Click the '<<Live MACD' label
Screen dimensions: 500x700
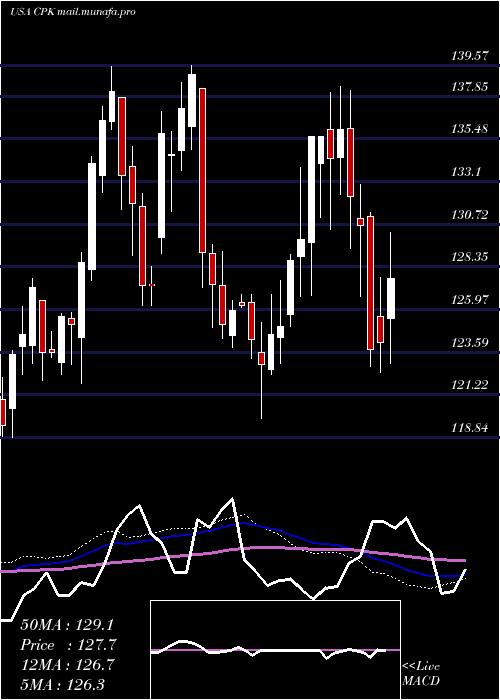tap(421, 674)
